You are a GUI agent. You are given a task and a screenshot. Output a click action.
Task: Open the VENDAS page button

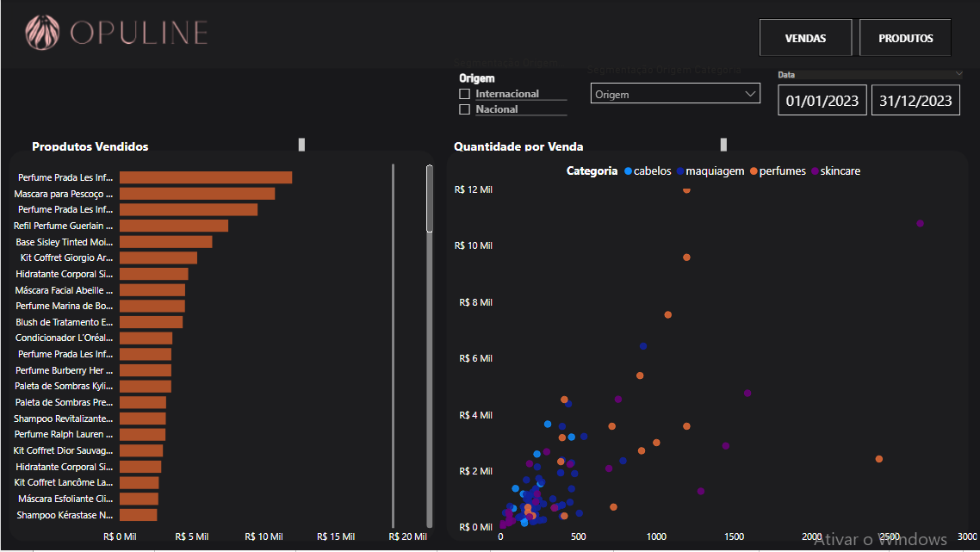coord(805,38)
